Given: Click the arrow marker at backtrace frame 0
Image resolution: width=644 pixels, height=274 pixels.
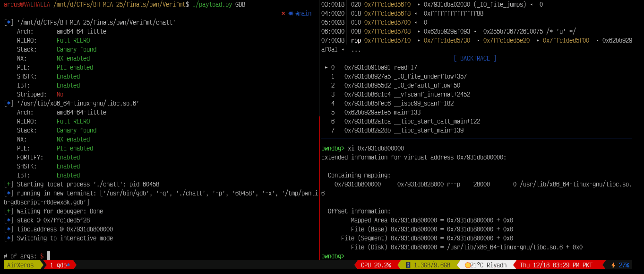Looking at the screenshot, I should [326, 67].
